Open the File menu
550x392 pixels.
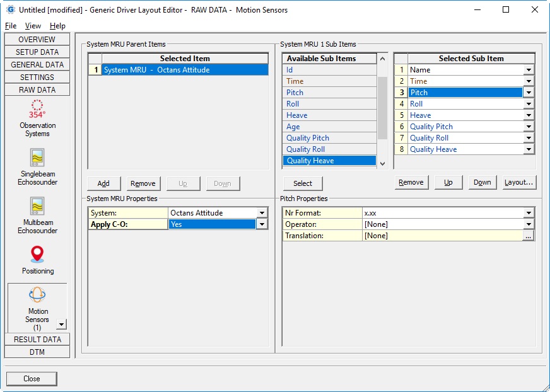(x=11, y=26)
